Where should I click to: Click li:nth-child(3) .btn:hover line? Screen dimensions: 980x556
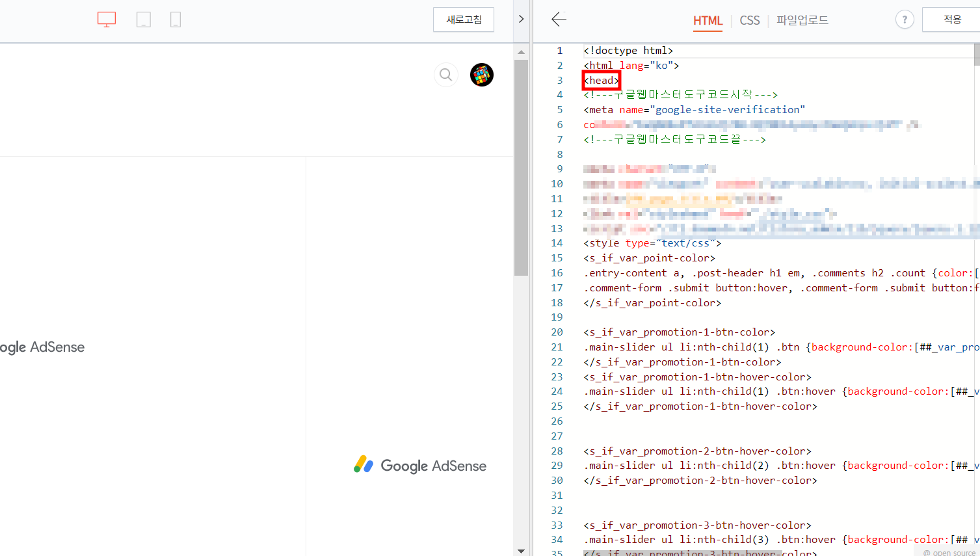[781, 540]
